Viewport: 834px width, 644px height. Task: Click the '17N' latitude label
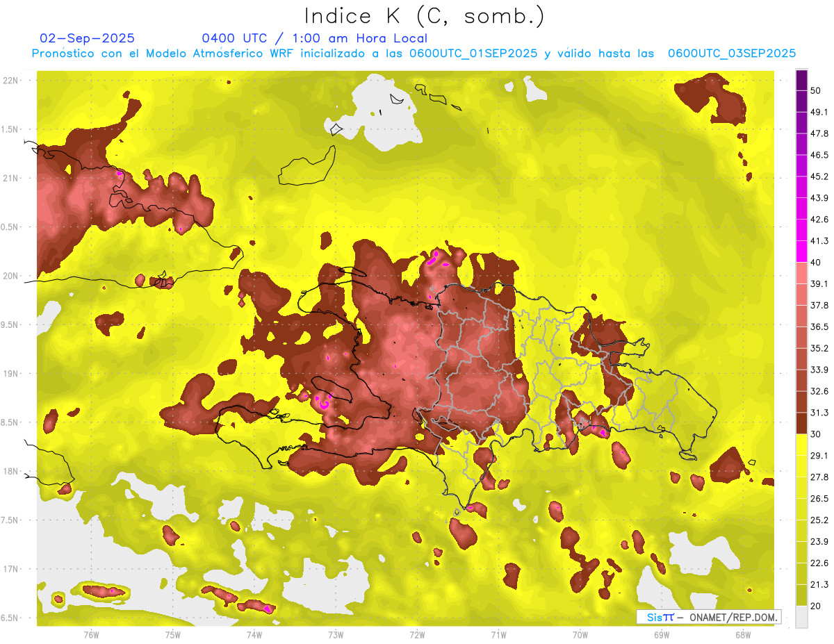pos(11,569)
